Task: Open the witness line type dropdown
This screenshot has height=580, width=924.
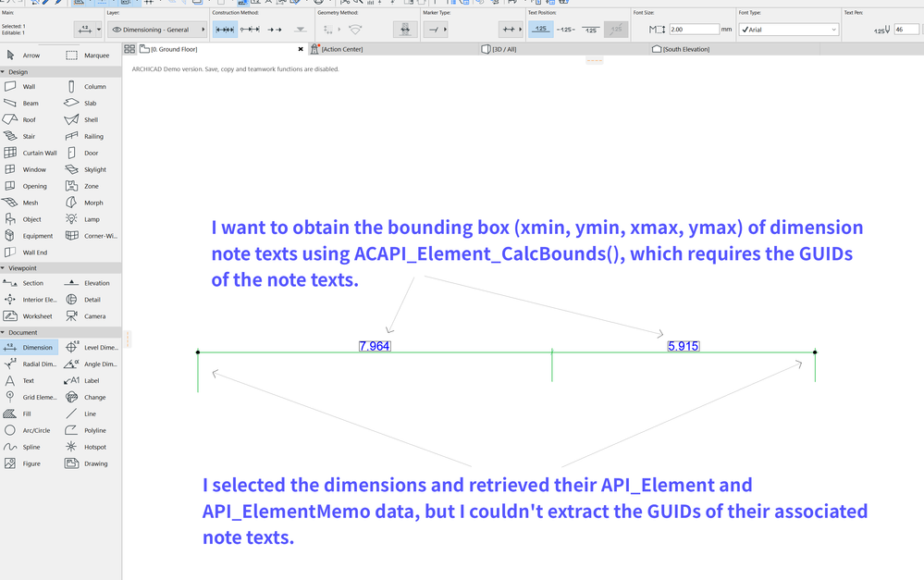Action: [x=511, y=29]
